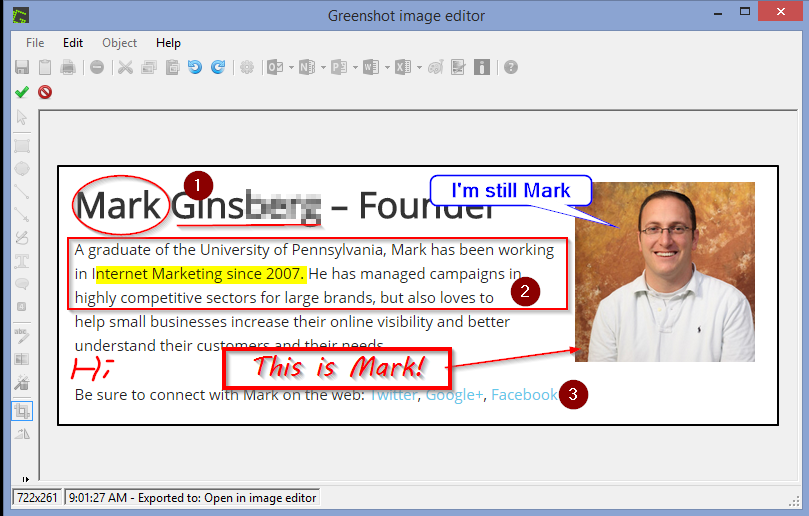Select the Draw rectangle tool
The image size is (809, 516).
(22, 146)
